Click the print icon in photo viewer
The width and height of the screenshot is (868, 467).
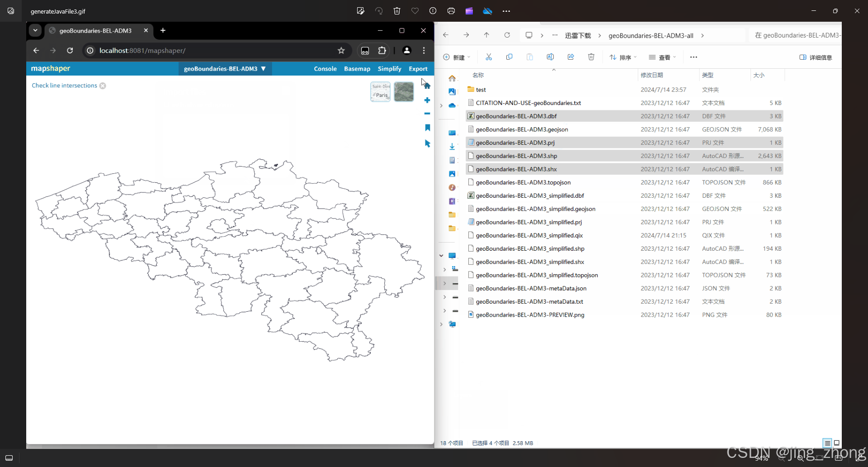click(451, 11)
